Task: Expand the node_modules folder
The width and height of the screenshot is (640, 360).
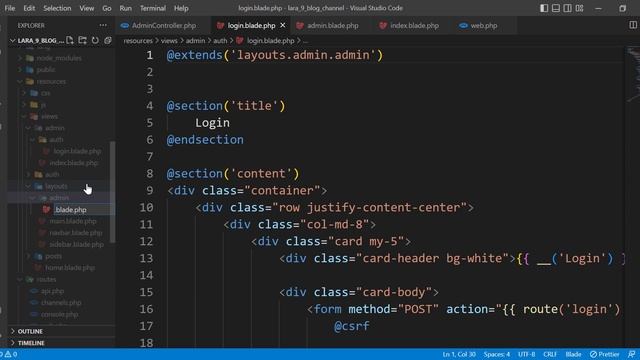Action: click(59, 58)
